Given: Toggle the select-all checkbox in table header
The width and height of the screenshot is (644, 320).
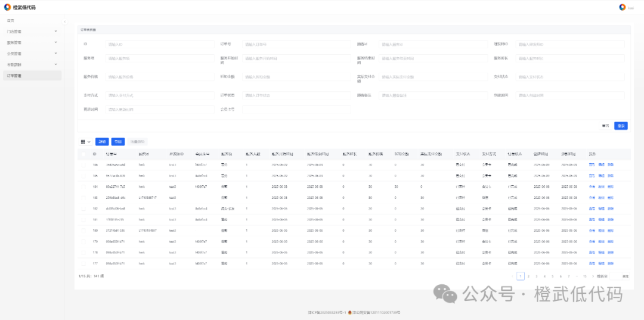Looking at the screenshot, I should pos(84,154).
